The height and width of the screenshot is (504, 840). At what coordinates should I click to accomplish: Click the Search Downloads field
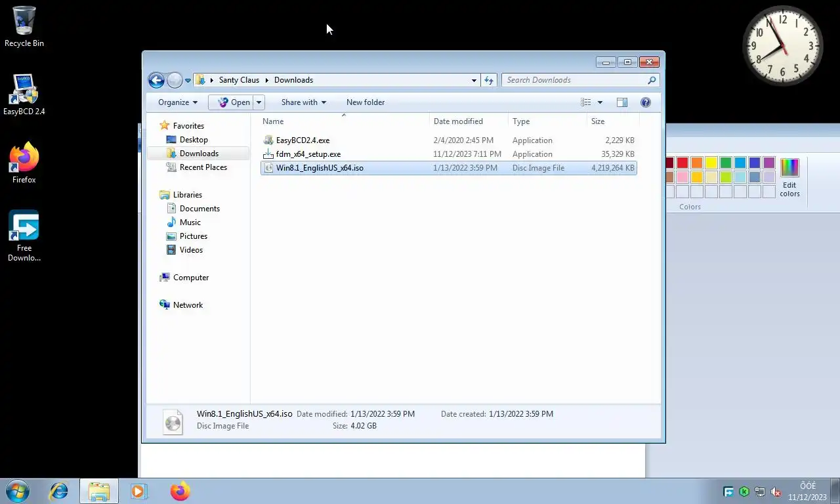coord(580,80)
